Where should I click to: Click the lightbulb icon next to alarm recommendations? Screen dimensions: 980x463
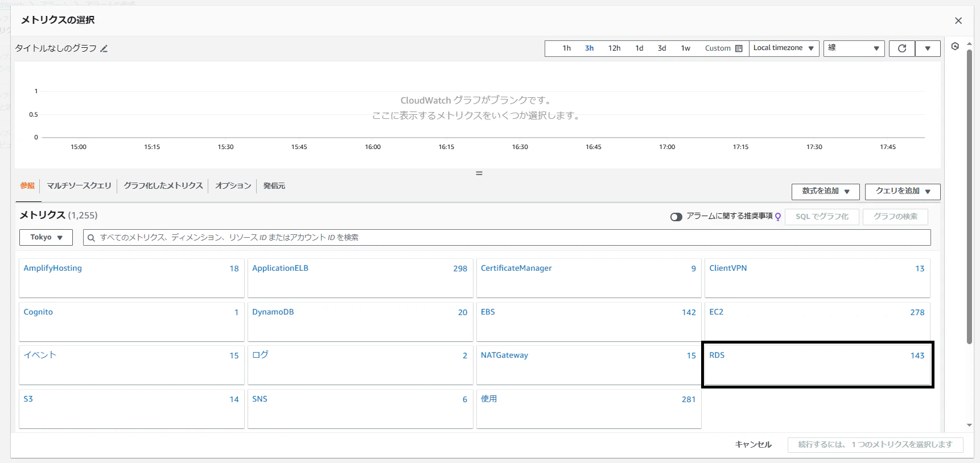tap(778, 217)
